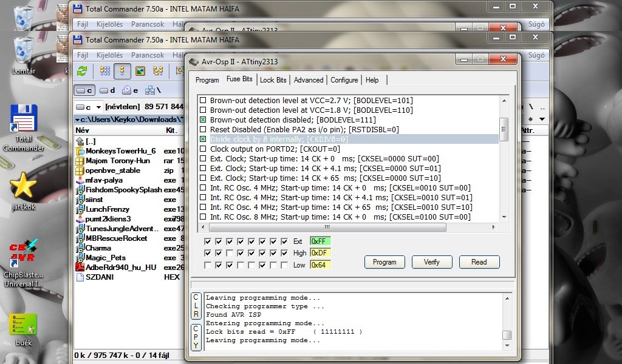Open right panel directory history dropdown arrow
The height and width of the screenshot is (364, 622).
point(542,120)
